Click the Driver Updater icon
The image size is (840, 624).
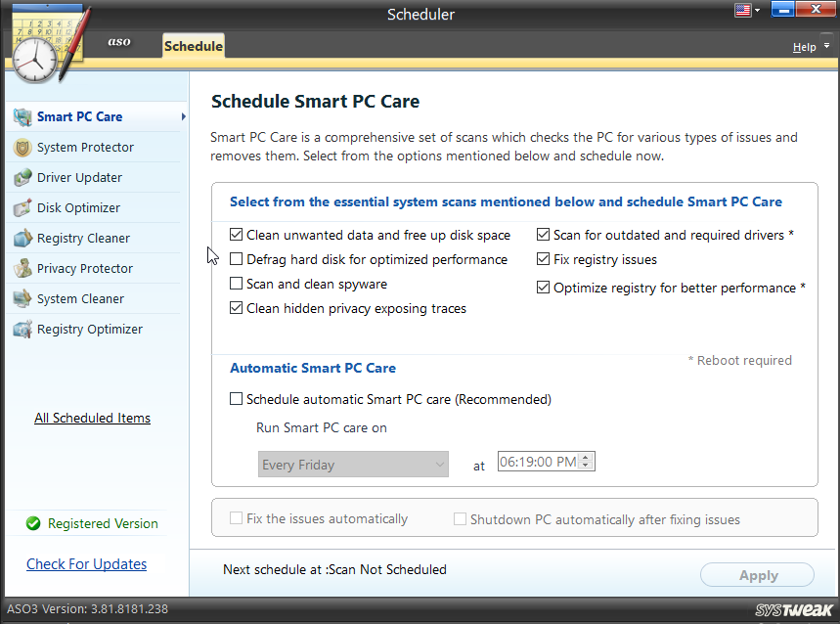pyautogui.click(x=22, y=177)
